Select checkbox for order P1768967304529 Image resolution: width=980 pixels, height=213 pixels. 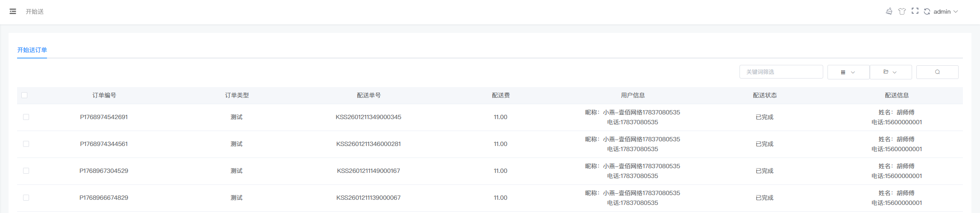[26, 171]
